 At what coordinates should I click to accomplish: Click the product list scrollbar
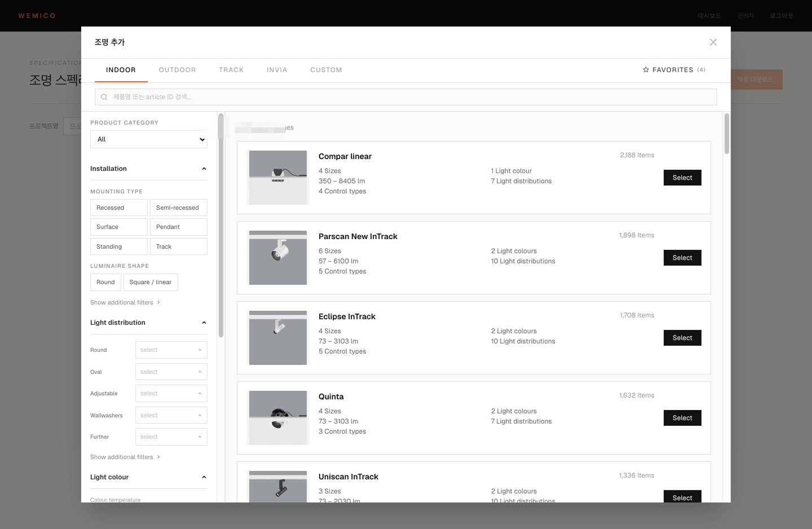727,134
